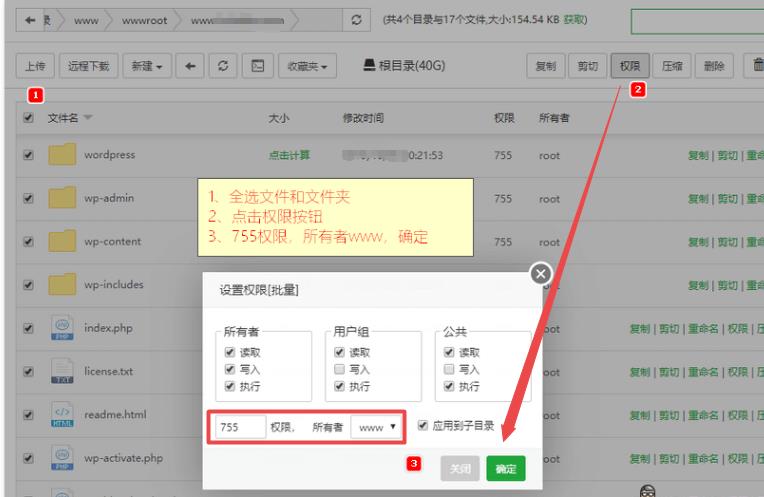Click the 压缩 (Compress) toolbar button
The width and height of the screenshot is (764, 497).
(672, 66)
